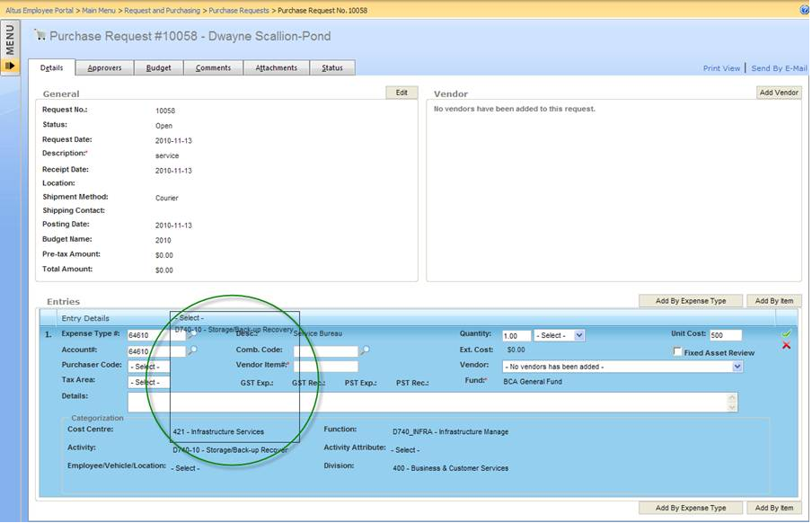Click the Account# input field
The height and width of the screenshot is (523, 812).
[x=156, y=351]
